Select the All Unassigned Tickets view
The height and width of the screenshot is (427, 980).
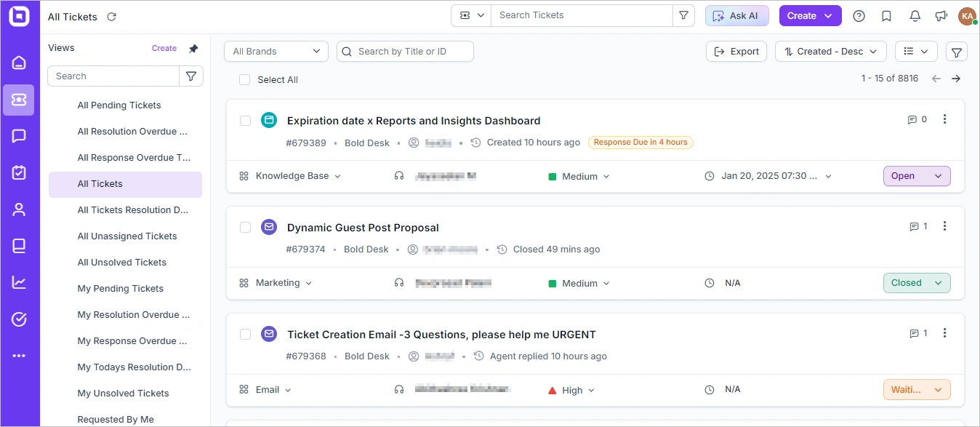coord(127,236)
